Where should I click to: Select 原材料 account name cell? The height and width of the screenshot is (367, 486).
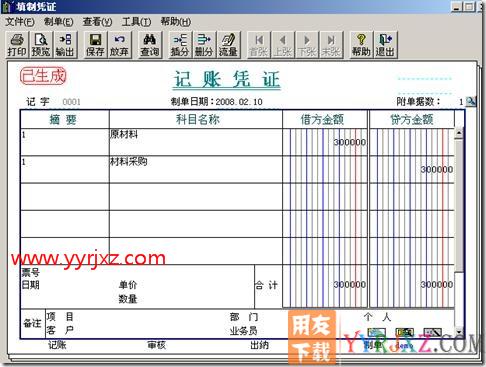tap(196, 142)
